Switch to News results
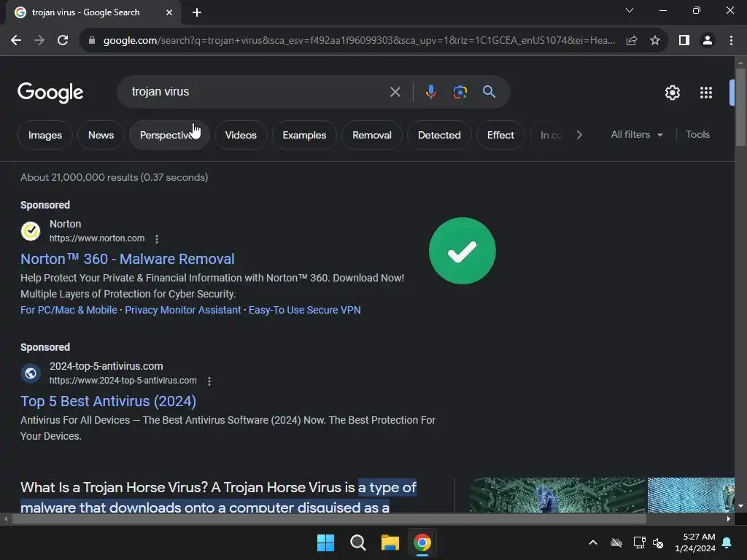The image size is (747, 560). pyautogui.click(x=101, y=135)
